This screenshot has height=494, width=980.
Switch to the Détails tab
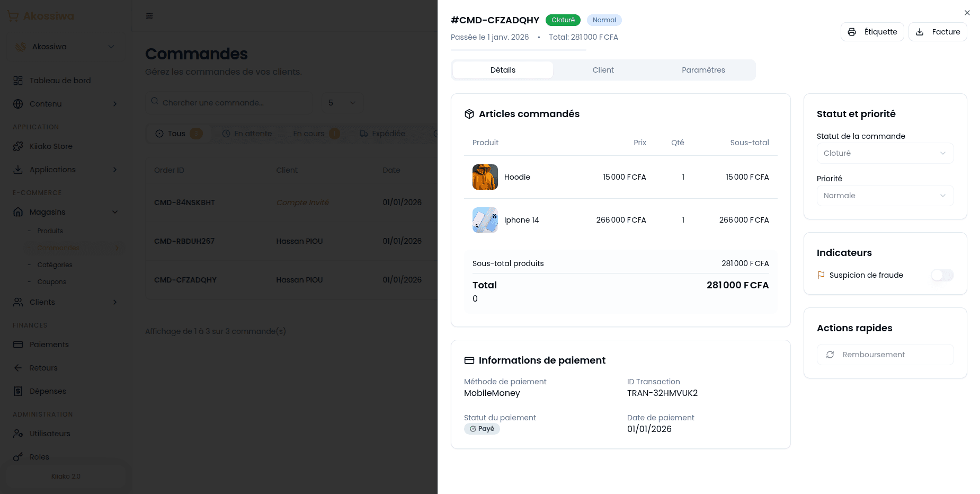click(503, 70)
